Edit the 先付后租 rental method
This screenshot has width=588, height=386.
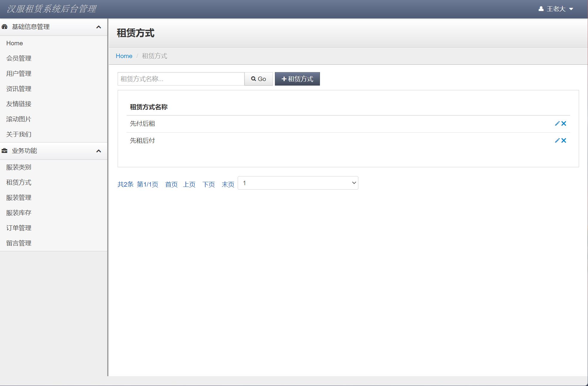(557, 123)
